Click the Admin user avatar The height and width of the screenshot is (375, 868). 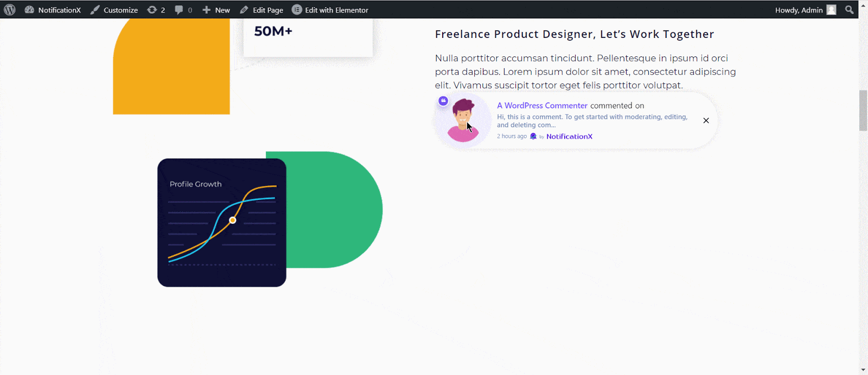(x=831, y=10)
